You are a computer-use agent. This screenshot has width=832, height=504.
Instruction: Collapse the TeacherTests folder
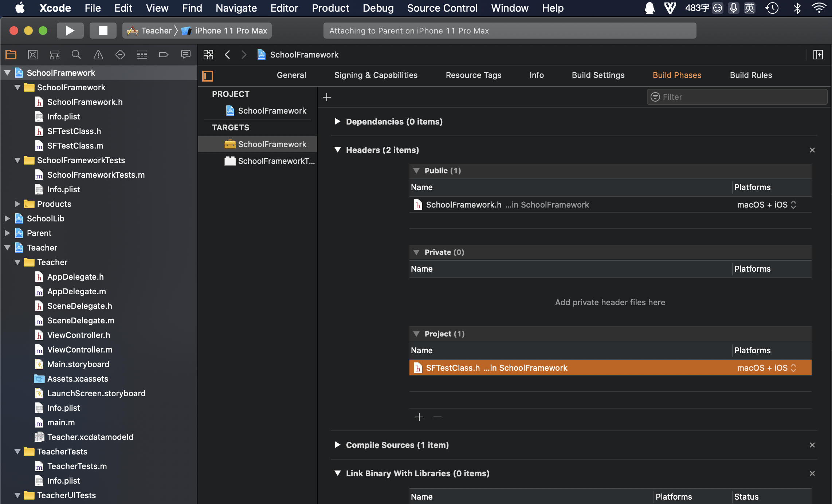(x=17, y=452)
